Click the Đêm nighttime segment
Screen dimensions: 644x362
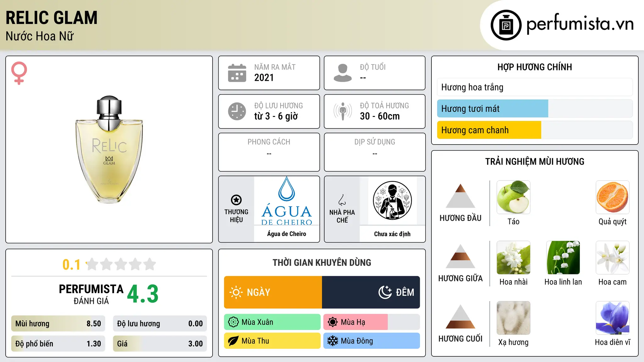371,292
